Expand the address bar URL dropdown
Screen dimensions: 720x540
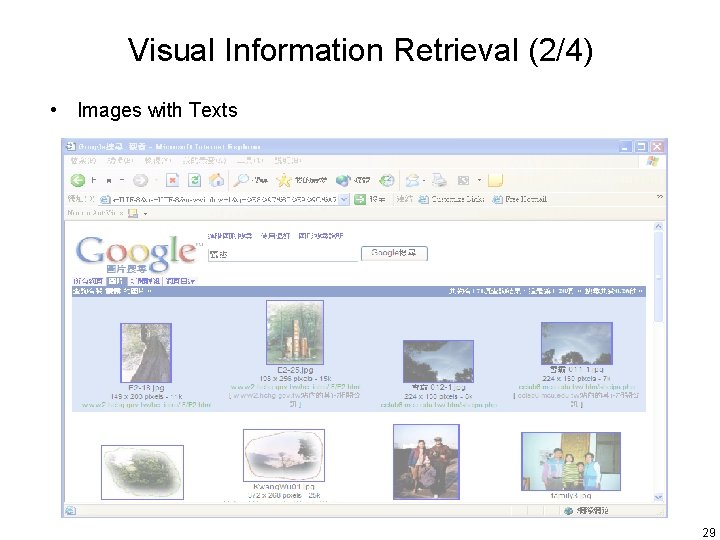(x=344, y=199)
